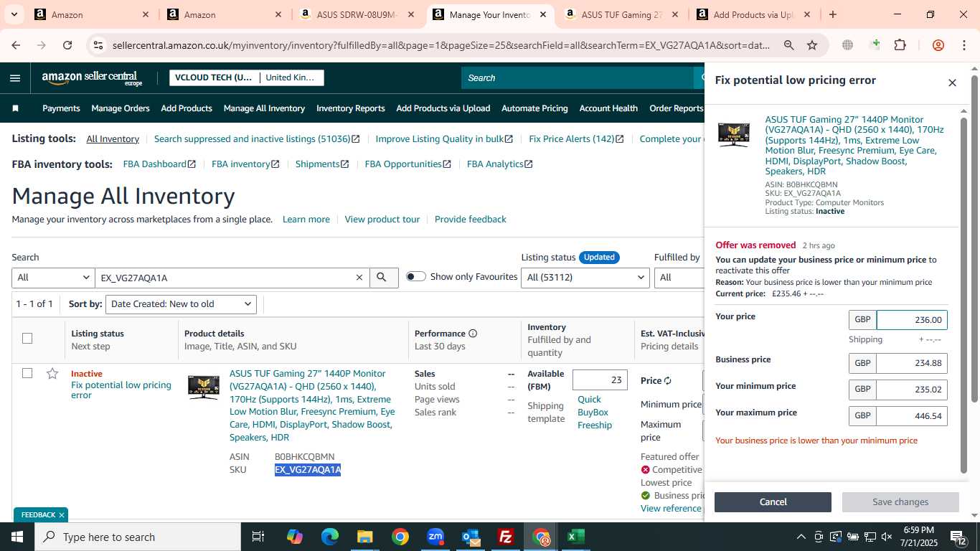Click ASUS monitor thumbnail in listing row

[x=204, y=387]
